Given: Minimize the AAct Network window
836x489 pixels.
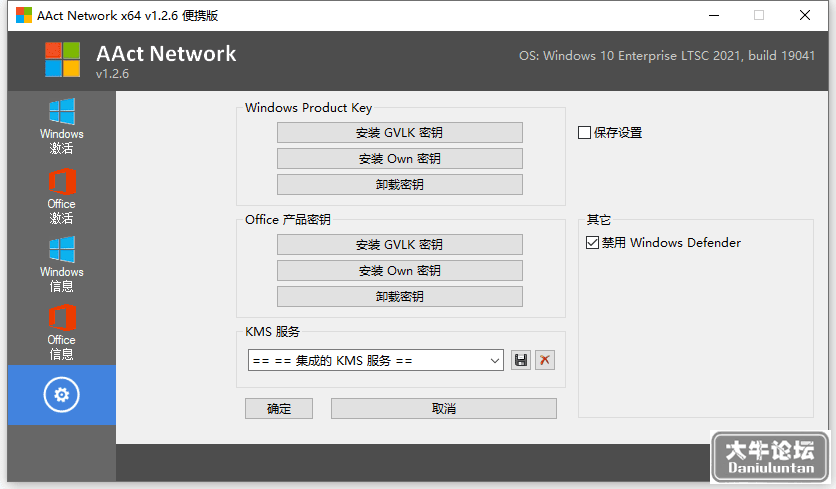Looking at the screenshot, I should tap(714, 15).
